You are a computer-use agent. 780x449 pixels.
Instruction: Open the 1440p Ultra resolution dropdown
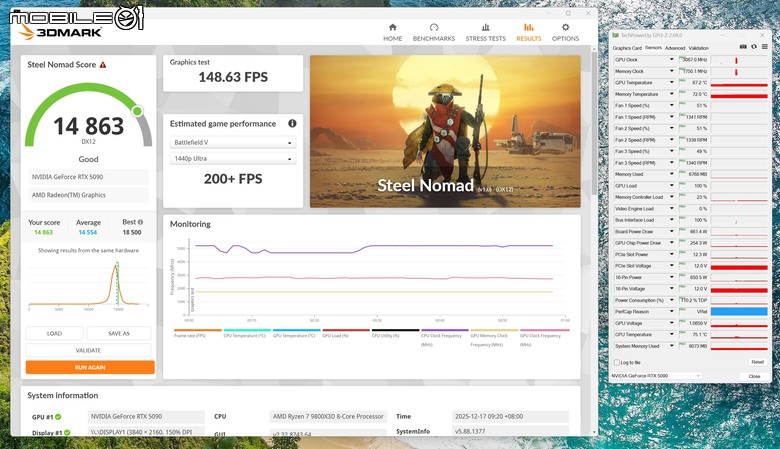coord(233,159)
